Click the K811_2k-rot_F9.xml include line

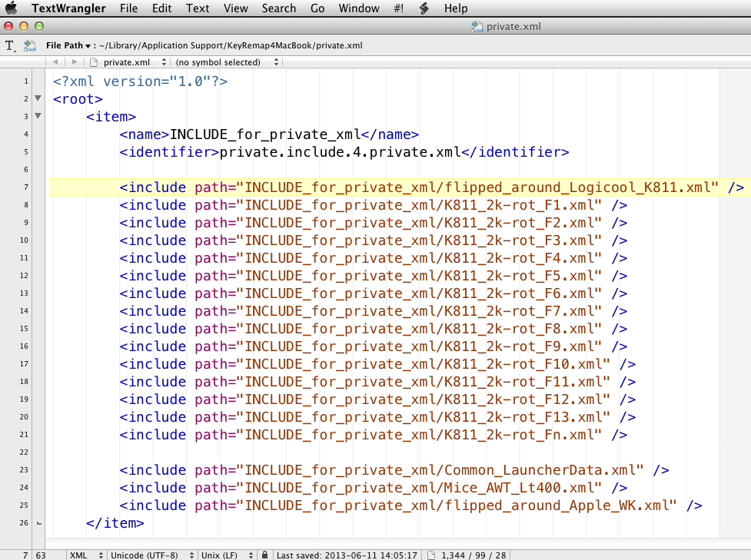pyautogui.click(x=373, y=346)
